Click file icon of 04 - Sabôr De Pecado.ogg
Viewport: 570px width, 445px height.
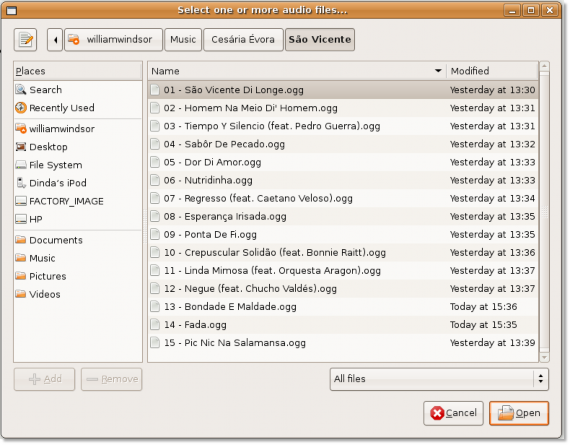pyautogui.click(x=155, y=144)
